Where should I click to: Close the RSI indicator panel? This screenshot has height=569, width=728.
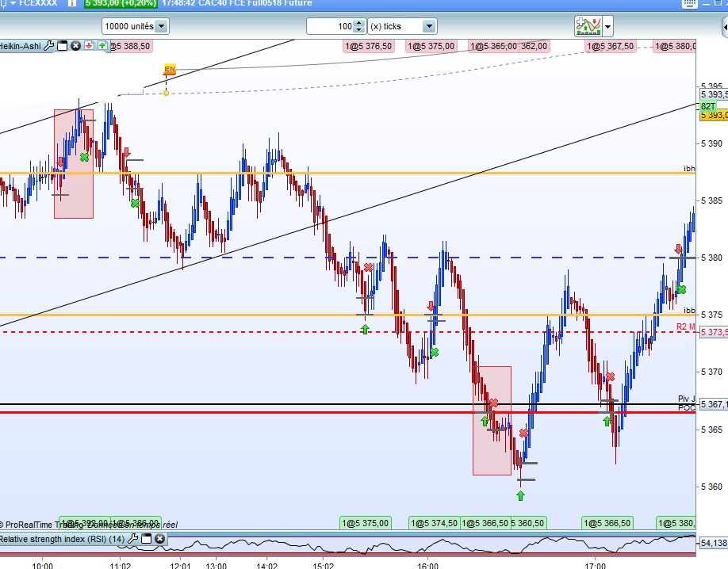click(159, 539)
